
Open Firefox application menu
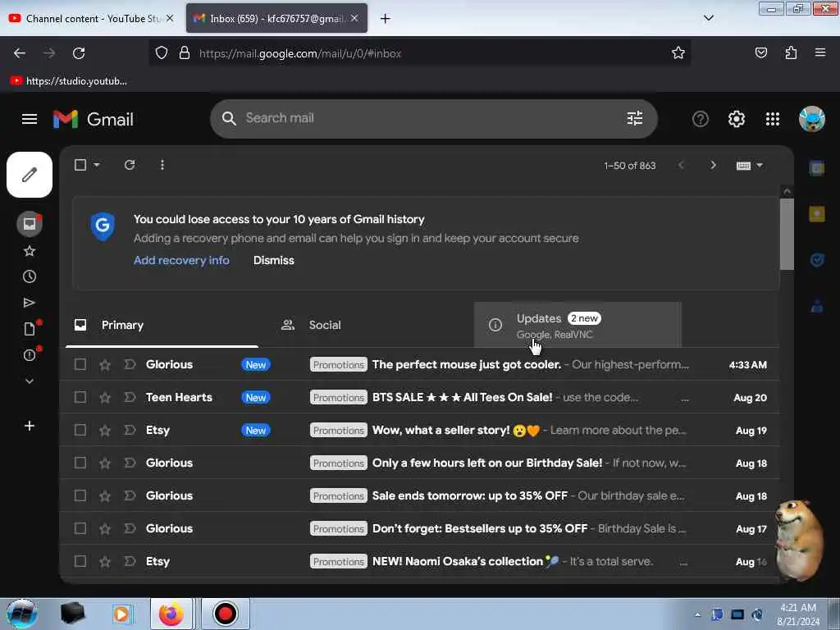click(820, 52)
